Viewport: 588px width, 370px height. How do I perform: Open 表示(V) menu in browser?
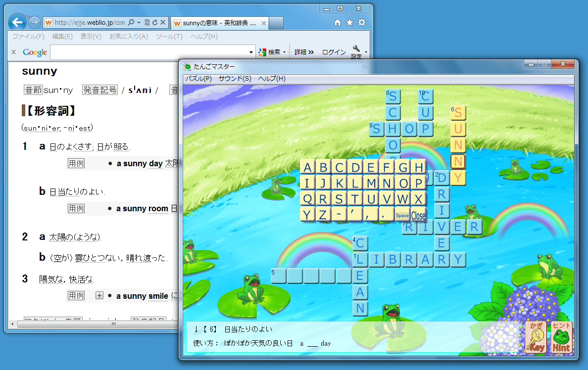pos(91,37)
